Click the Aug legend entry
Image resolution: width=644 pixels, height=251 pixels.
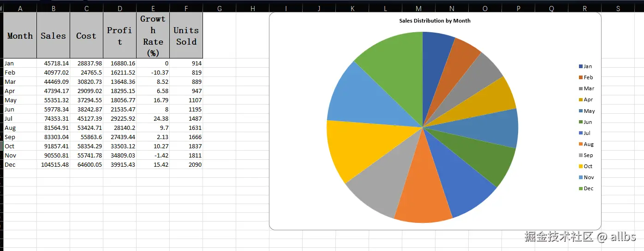[x=586, y=144]
